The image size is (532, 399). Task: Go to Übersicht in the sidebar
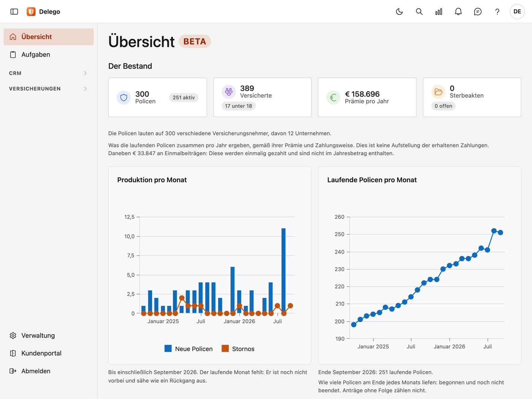tap(49, 37)
